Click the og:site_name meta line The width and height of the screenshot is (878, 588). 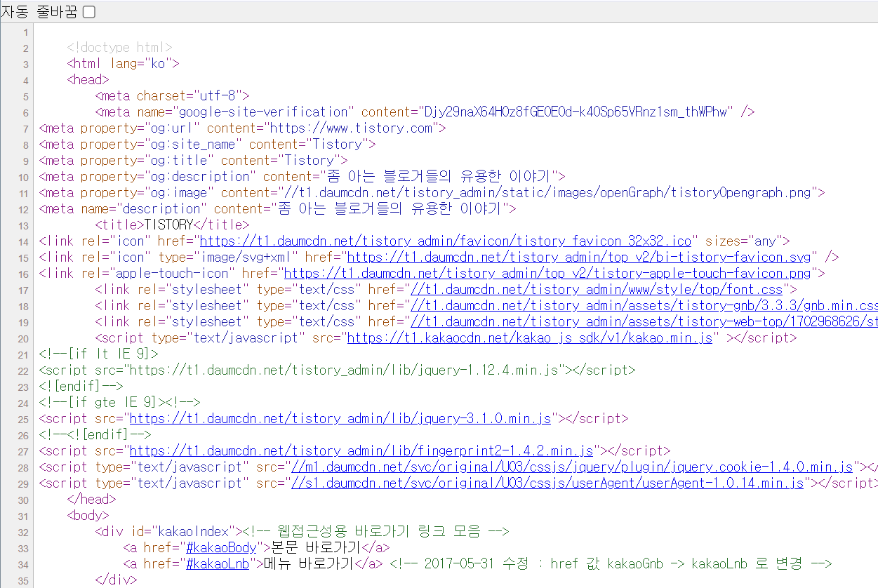coord(208,144)
